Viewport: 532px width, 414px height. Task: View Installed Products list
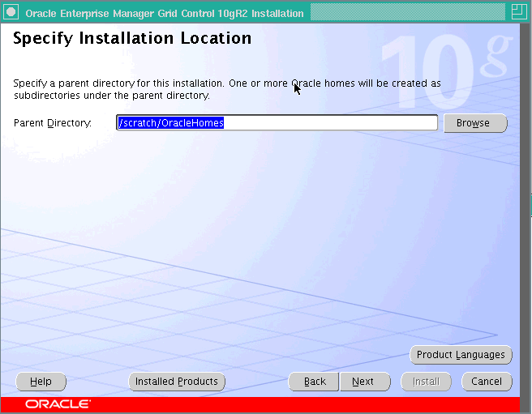tap(176, 382)
